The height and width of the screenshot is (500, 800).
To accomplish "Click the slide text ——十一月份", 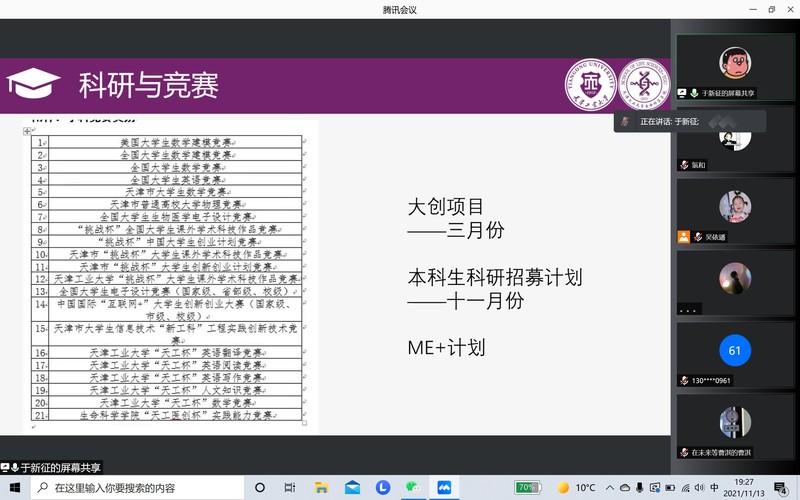I will (466, 301).
